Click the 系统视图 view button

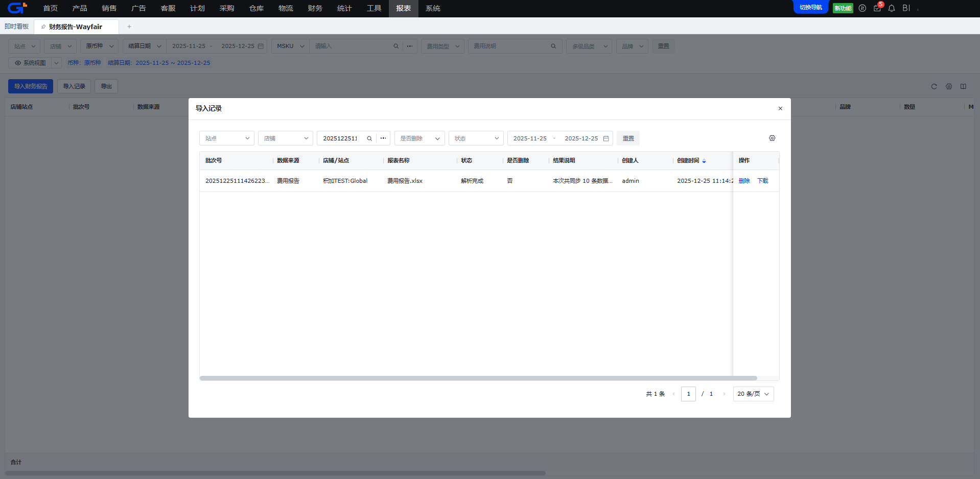pos(30,63)
